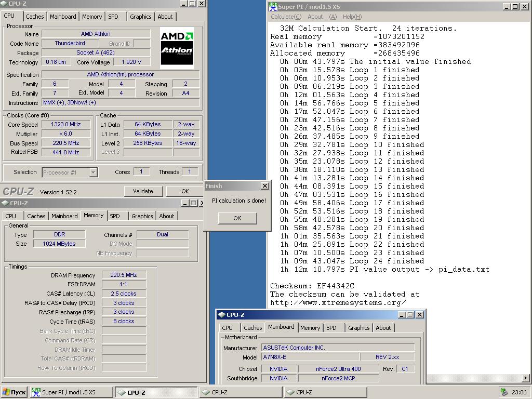Click the Start button (Пуск)

[x=14, y=392]
